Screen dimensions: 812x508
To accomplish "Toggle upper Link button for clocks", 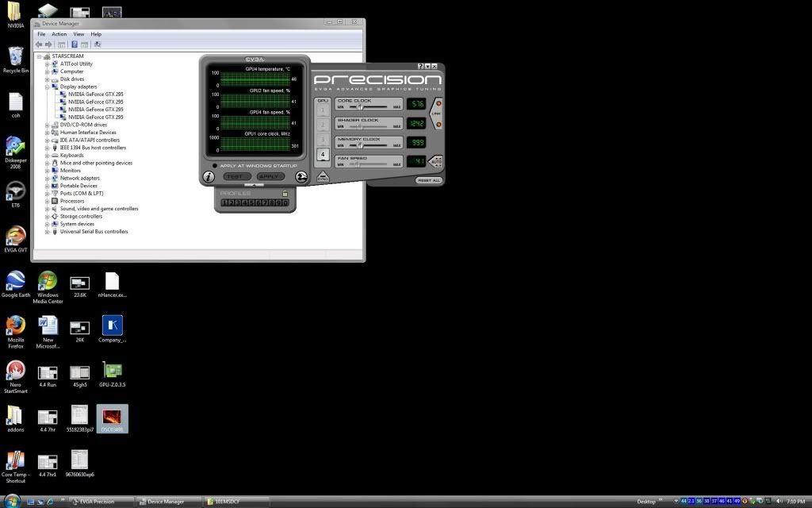I will click(439, 104).
